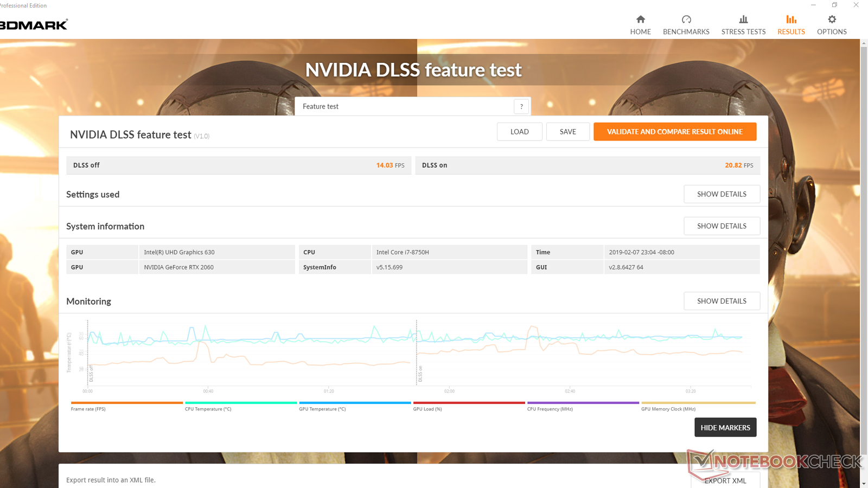Viewport: 868px width, 488px height.
Task: Open the Options gear icon
Action: tap(832, 20)
